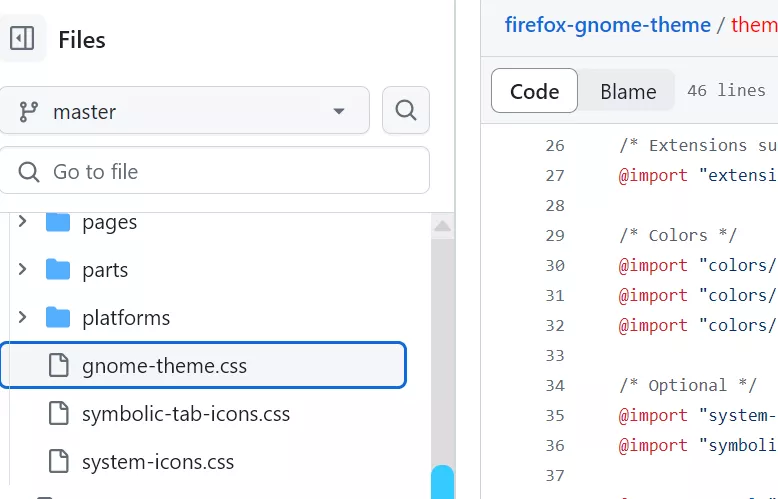Open the master branch dropdown

pyautogui.click(x=184, y=111)
